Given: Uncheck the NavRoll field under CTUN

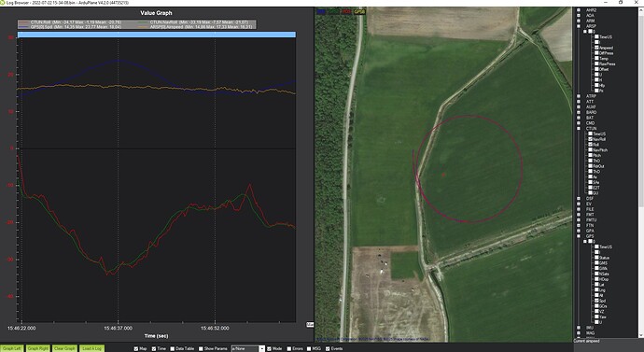Looking at the screenshot, I should 591,139.
